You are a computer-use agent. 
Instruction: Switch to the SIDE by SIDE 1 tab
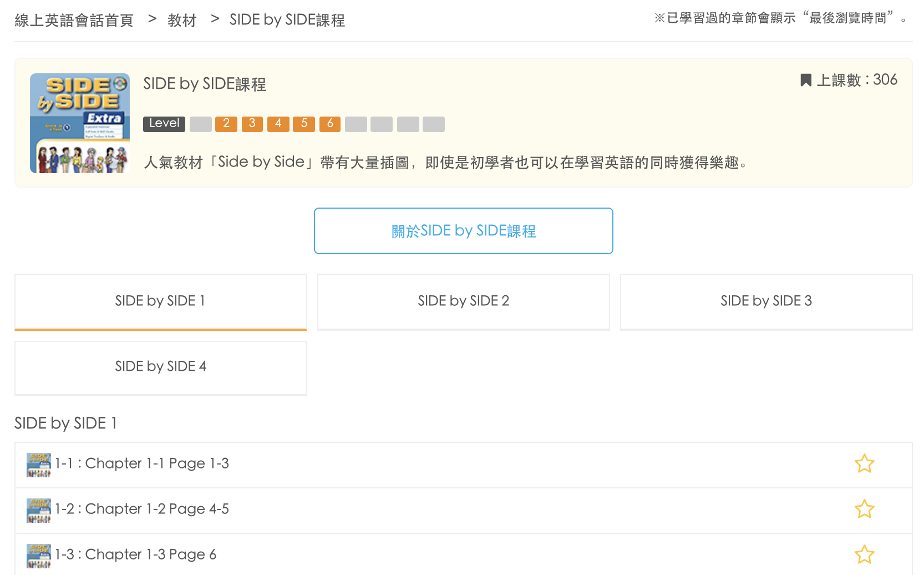tap(161, 302)
